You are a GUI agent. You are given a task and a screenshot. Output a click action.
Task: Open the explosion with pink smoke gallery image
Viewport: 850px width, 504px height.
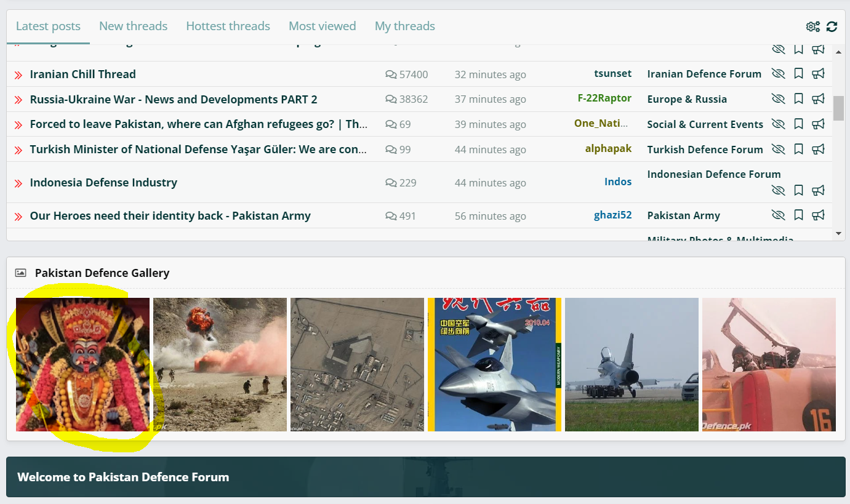(x=220, y=364)
